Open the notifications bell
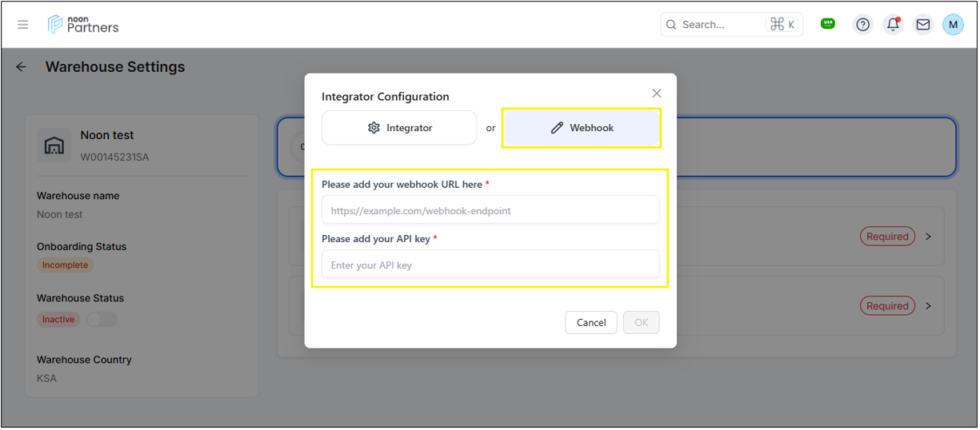 tap(893, 25)
